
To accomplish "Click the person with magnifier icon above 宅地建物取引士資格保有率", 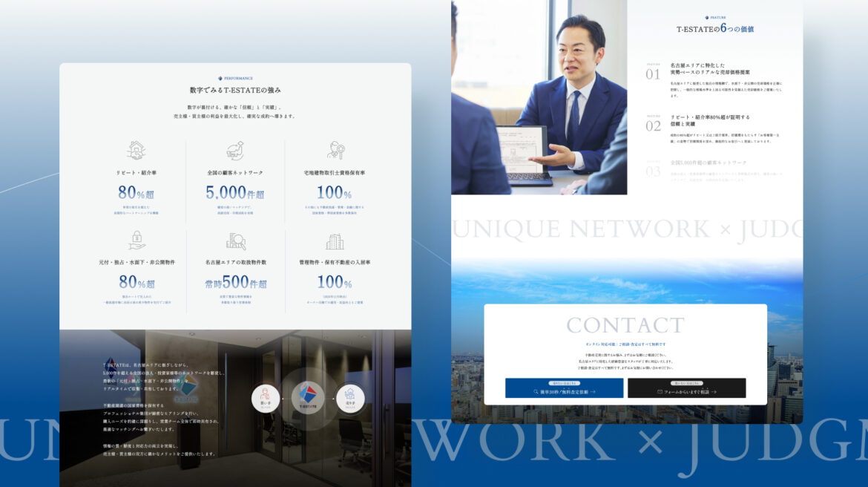I will tap(335, 151).
